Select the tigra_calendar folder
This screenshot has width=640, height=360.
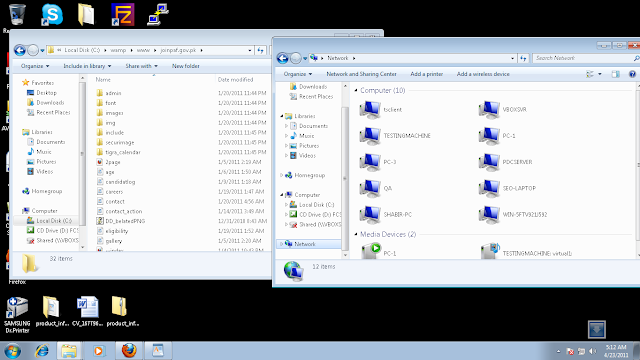(x=118, y=152)
